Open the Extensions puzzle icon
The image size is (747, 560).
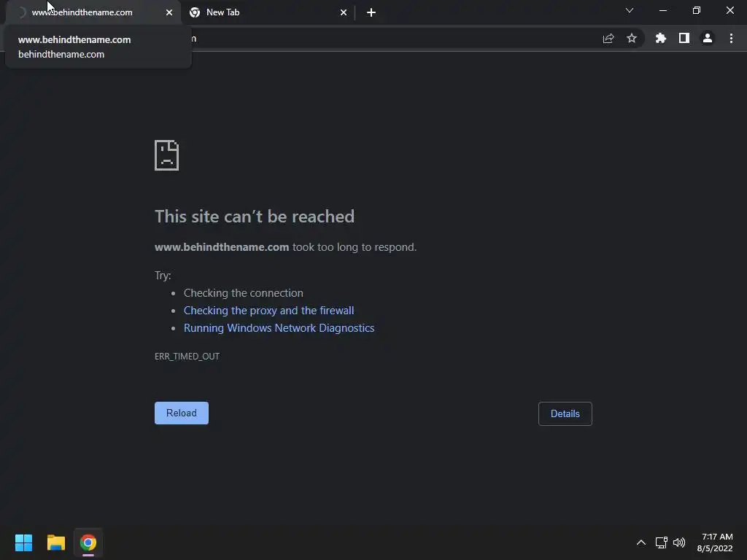coord(661,38)
